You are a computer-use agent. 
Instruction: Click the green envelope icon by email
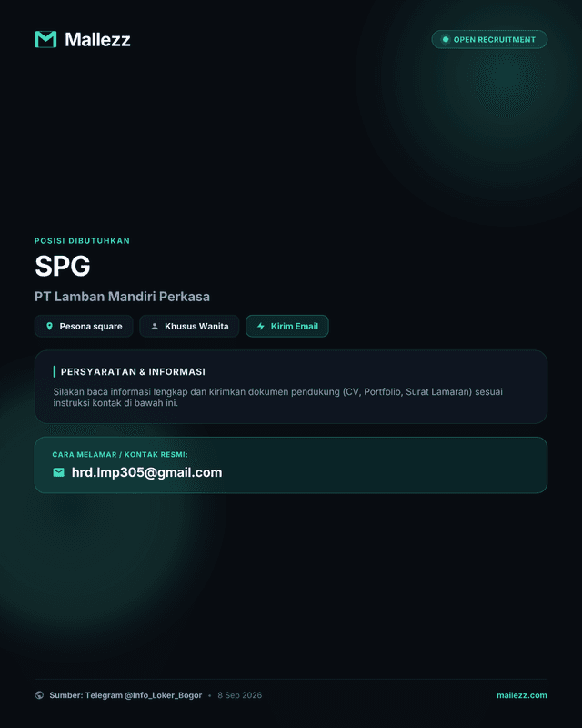(58, 472)
